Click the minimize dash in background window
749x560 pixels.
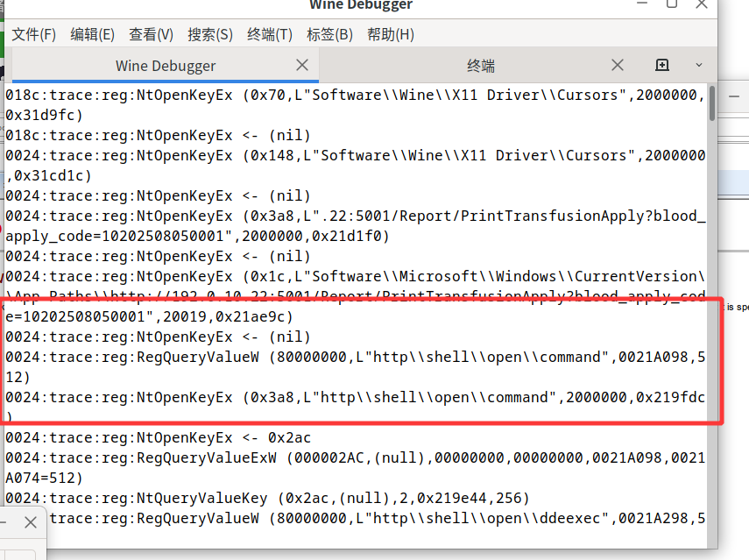pyautogui.click(x=734, y=97)
